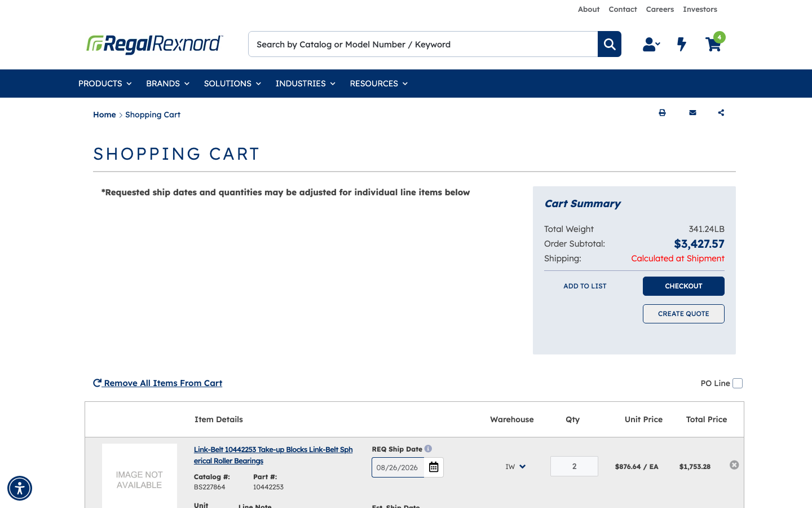Toggle the PO Line checkbox

click(x=738, y=383)
